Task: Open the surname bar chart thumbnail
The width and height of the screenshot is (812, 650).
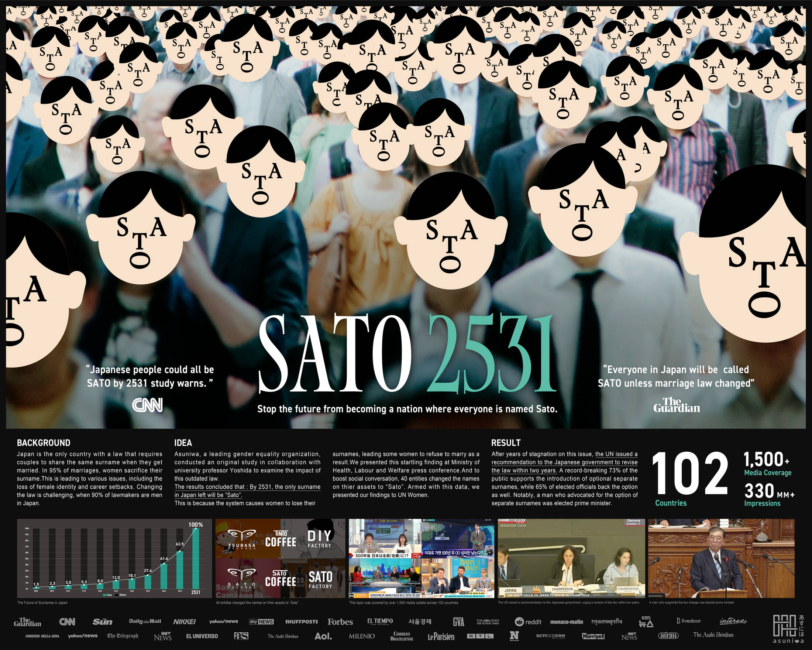Action: coord(114,558)
